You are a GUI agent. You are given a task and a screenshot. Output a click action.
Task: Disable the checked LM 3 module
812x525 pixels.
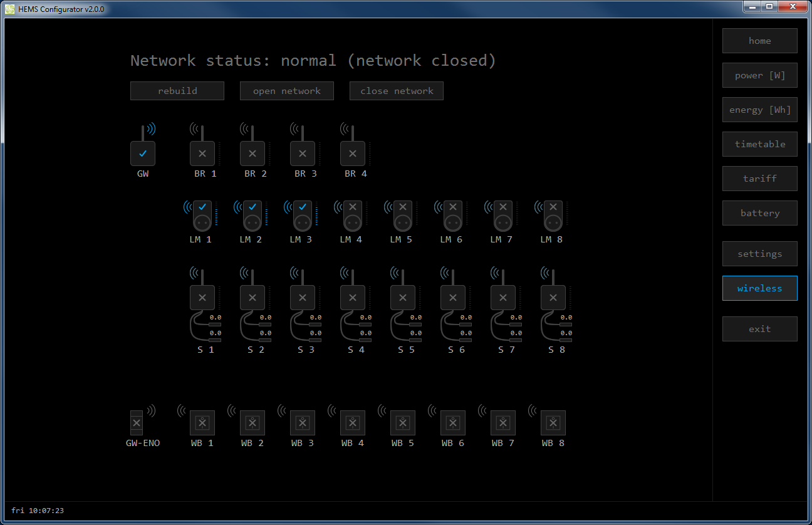[303, 207]
